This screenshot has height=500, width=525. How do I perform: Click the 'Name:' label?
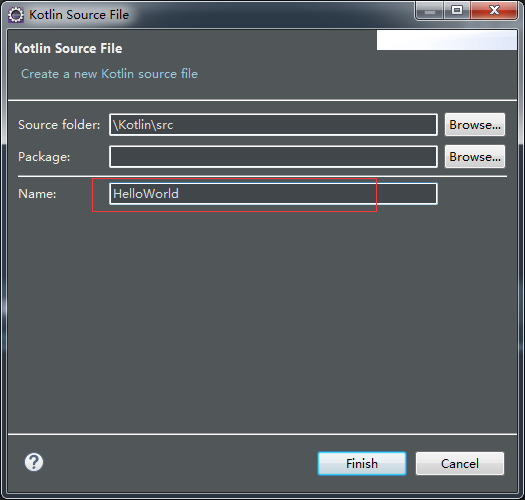pyautogui.click(x=37, y=194)
